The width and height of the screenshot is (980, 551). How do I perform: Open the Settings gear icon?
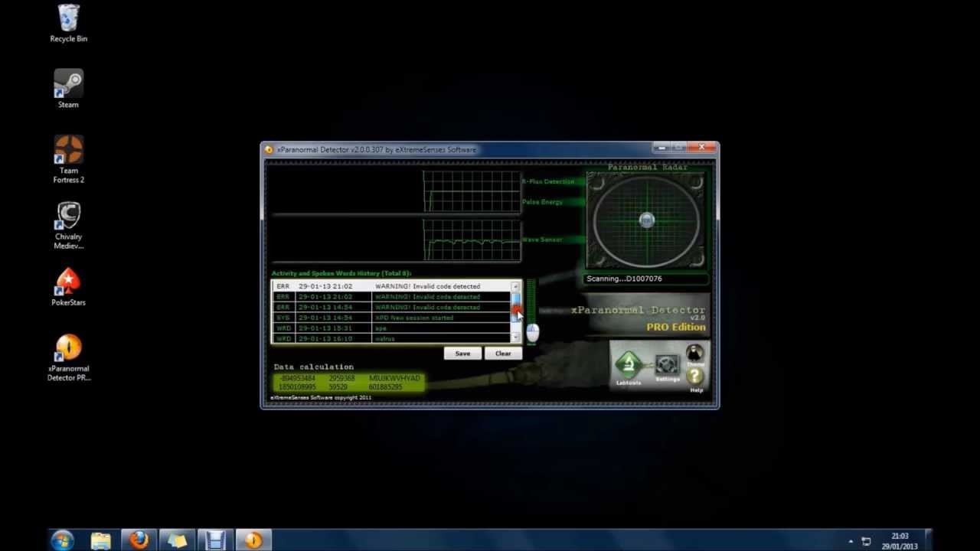[667, 366]
